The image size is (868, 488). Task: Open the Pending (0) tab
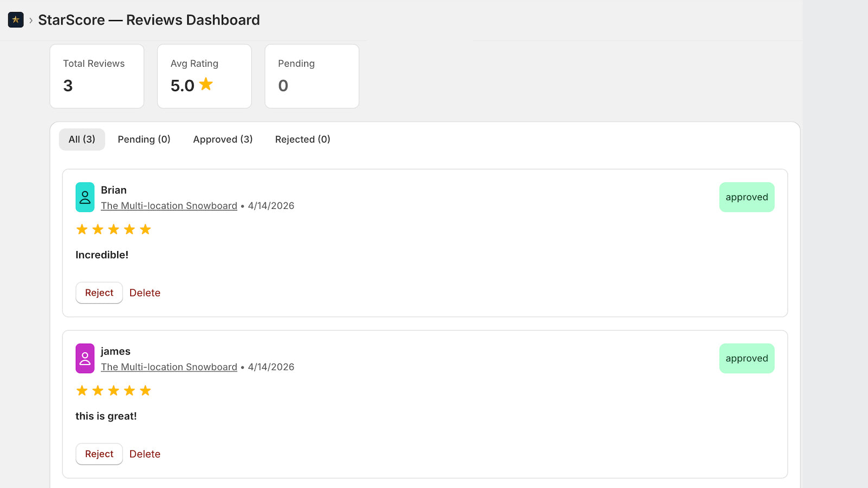tap(144, 139)
